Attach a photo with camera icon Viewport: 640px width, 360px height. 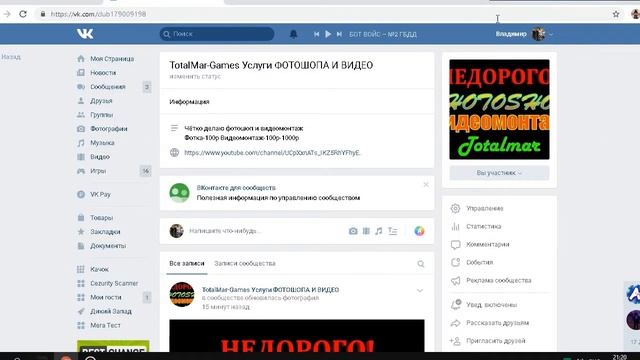pos(353,231)
